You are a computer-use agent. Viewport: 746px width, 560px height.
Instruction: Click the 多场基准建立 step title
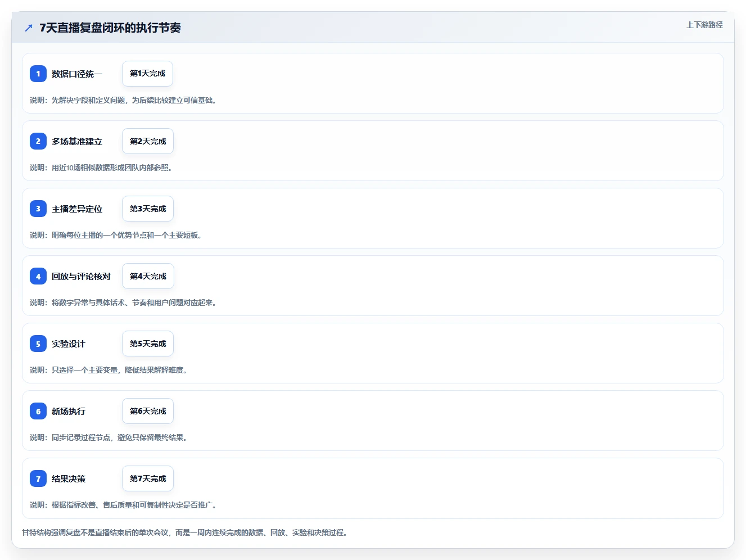pyautogui.click(x=77, y=141)
